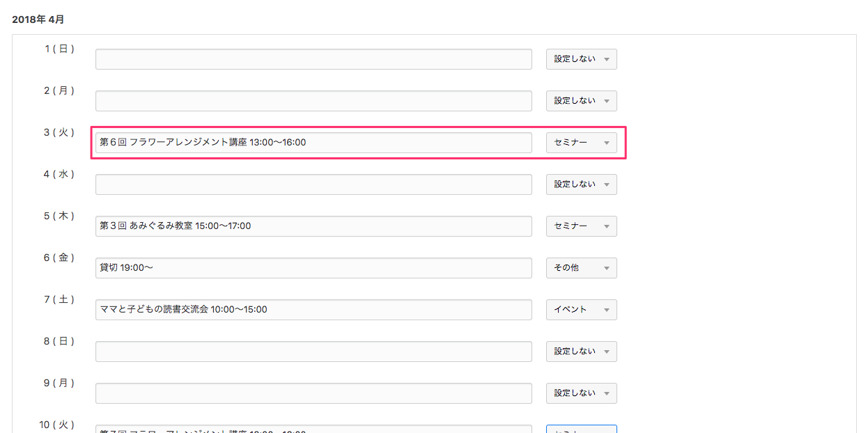Screen dimensions: 868x433
Task: Click the empty text field for April 8 (日)
Action: click(x=313, y=352)
